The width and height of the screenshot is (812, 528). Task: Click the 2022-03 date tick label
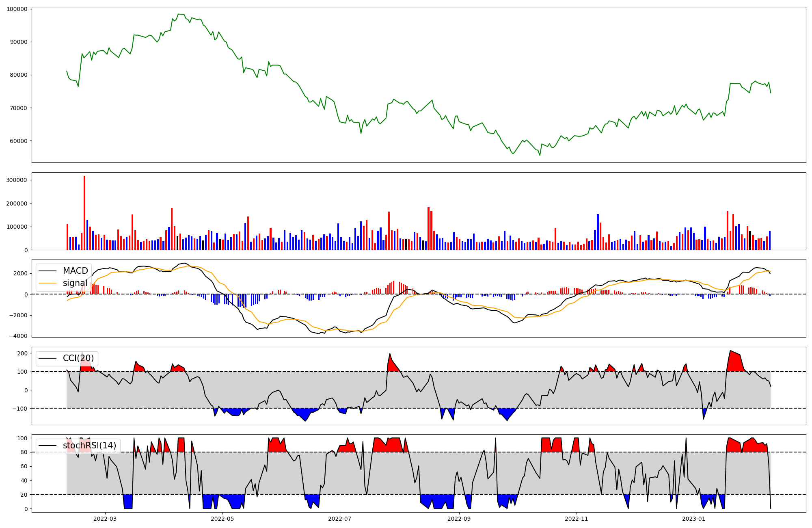point(105,519)
